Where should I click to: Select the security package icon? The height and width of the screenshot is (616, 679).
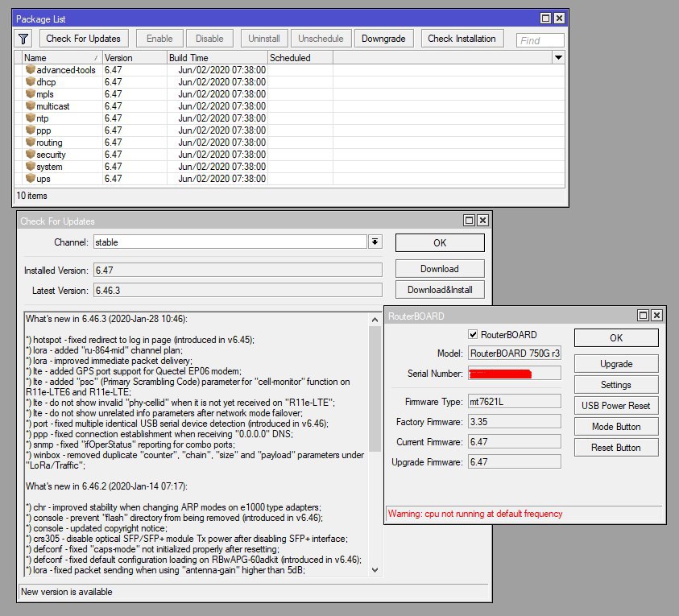coord(31,154)
